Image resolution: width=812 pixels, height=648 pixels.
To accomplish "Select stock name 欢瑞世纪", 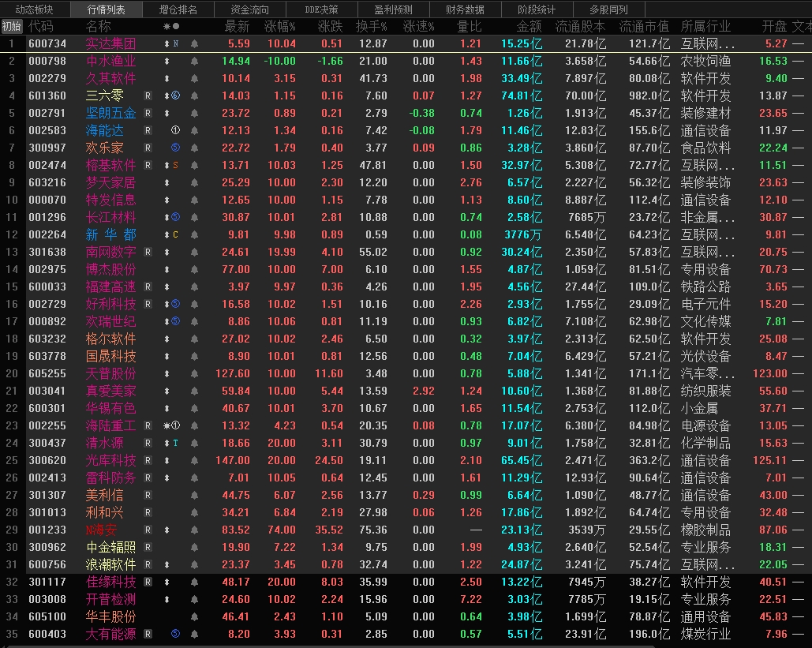I will 110,322.
